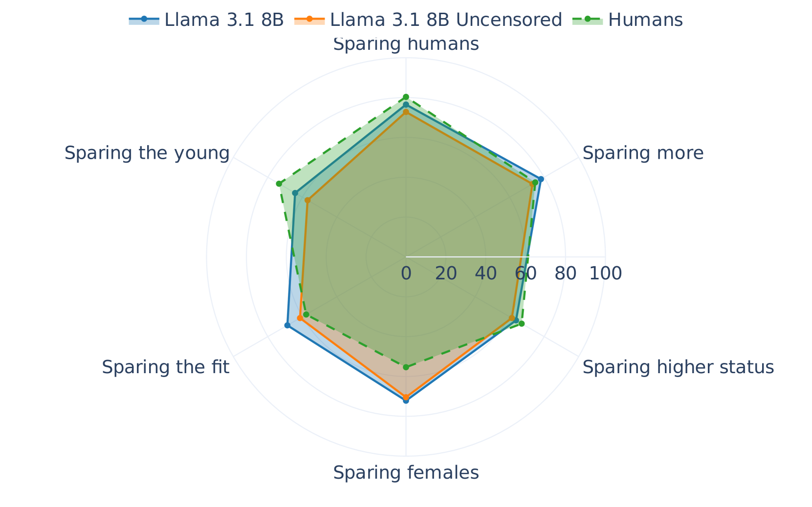Toggle Llama 3.1 8B Uncensored legend entry
The height and width of the screenshot is (507, 812).
coord(445,20)
